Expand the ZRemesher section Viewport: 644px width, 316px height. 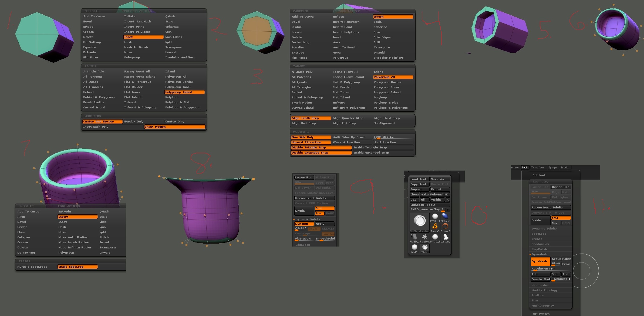tap(540, 285)
